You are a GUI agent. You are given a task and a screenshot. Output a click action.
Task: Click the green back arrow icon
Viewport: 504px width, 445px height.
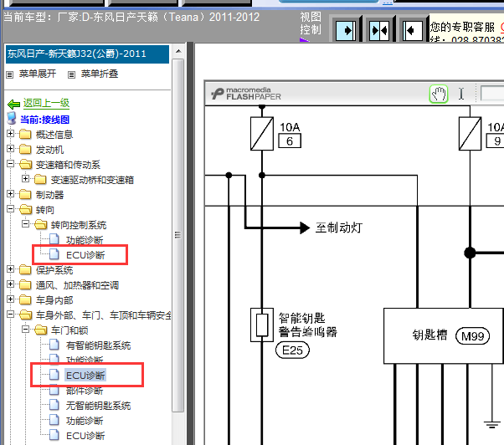(x=14, y=104)
